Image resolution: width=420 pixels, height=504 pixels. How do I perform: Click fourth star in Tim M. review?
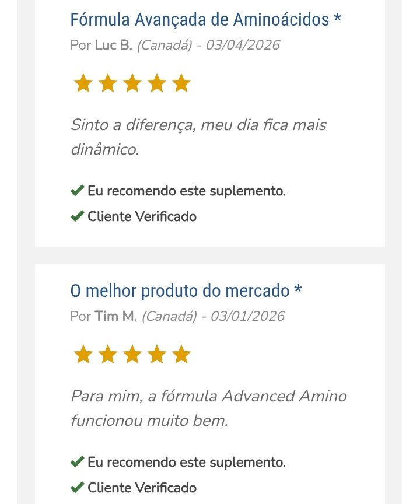pos(157,354)
